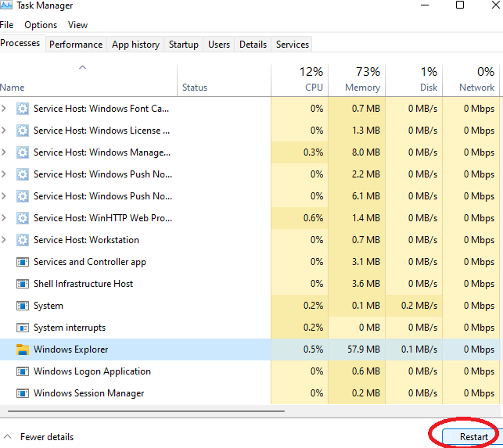Switch to the Startup tab
Image resolution: width=503 pixels, height=448 pixels.
point(184,45)
